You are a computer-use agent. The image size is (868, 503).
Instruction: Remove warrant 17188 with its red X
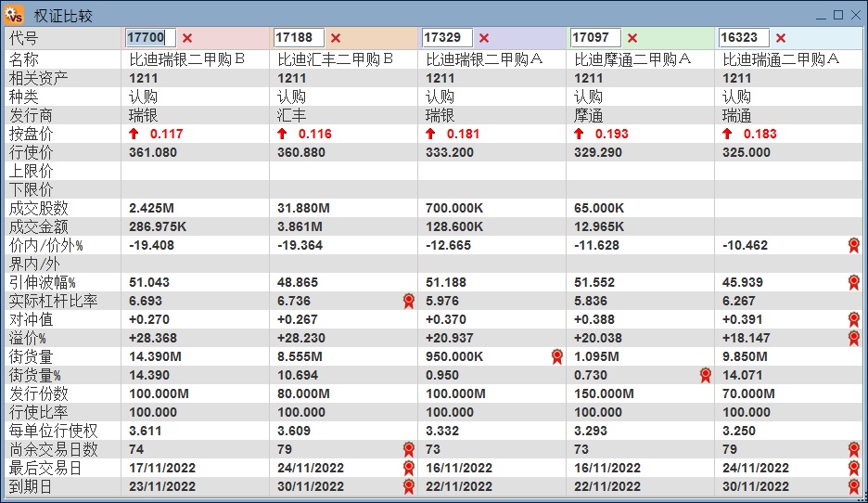tap(336, 38)
